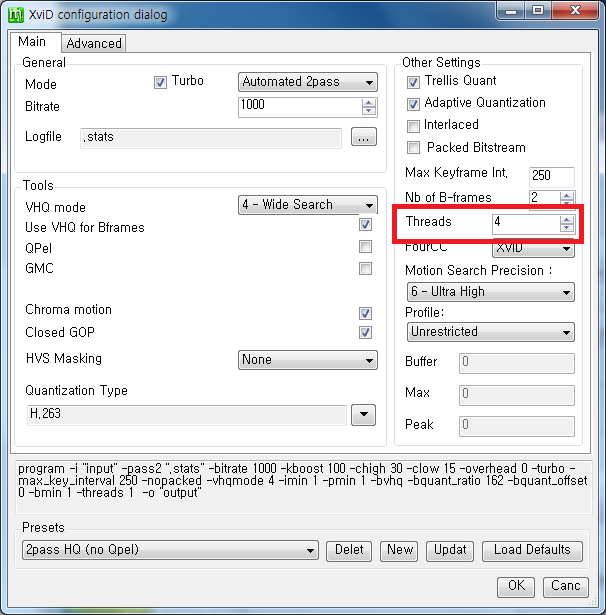606x615 pixels.
Task: Enable the Interlaced checkbox
Action: point(413,126)
